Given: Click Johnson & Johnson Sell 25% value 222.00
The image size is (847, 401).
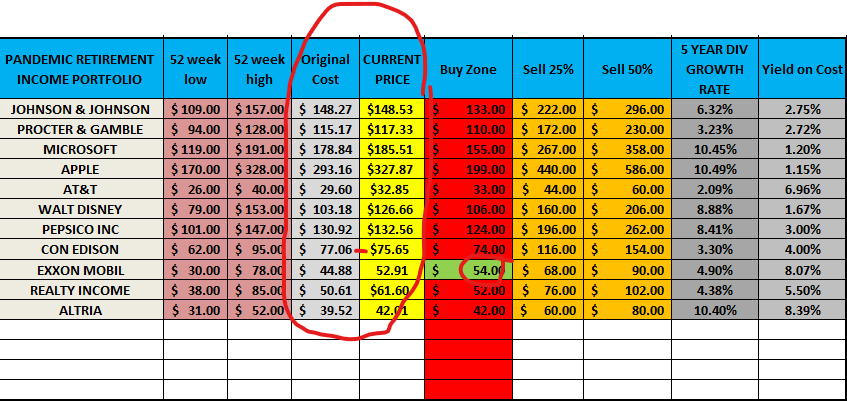Looking at the screenshot, I should point(548,110).
